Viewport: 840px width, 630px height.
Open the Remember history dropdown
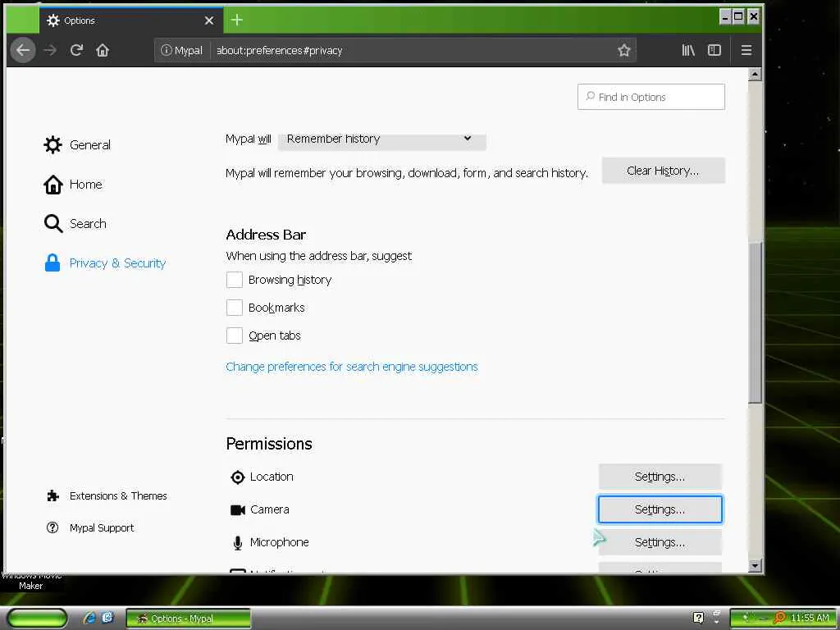[x=382, y=139]
